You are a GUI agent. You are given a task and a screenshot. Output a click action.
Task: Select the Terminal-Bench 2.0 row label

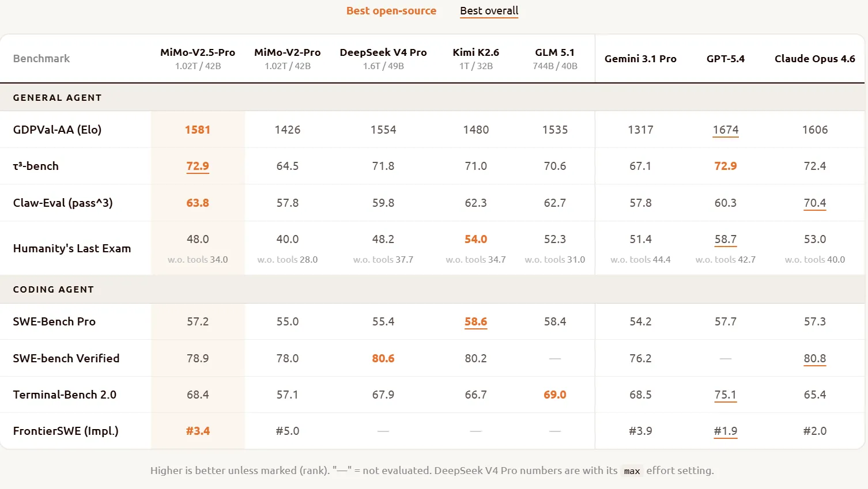(65, 395)
